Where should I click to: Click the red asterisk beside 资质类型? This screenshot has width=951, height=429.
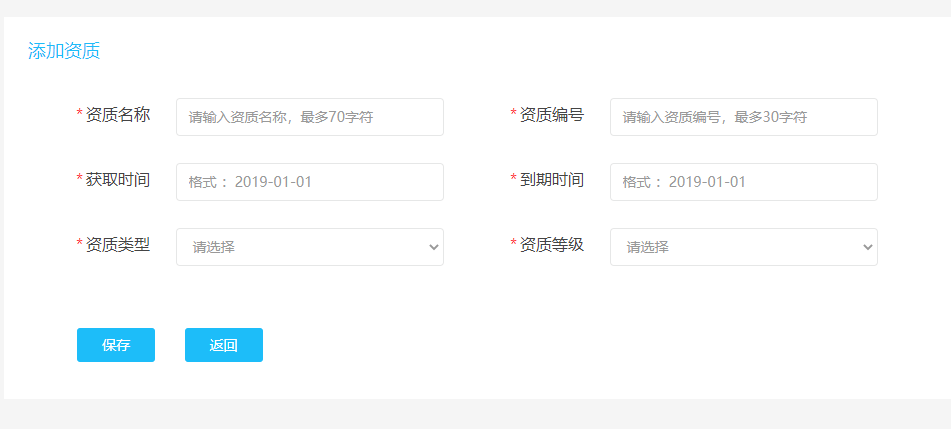click(80, 245)
